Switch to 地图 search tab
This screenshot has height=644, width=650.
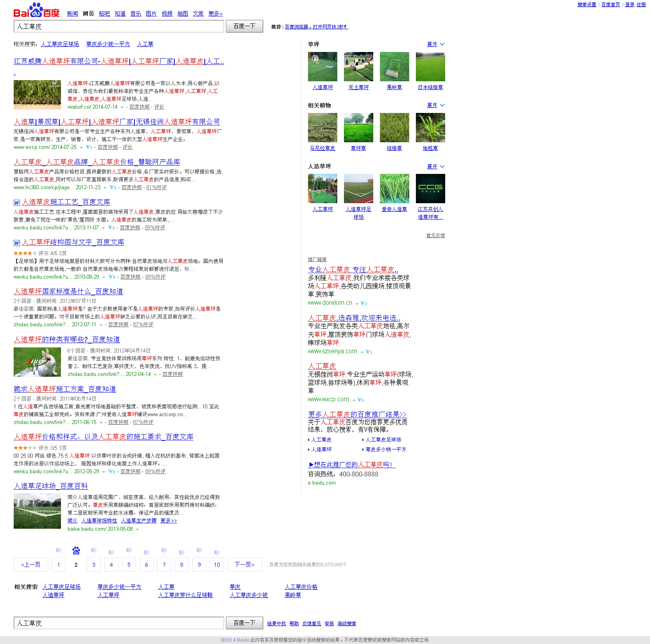tap(183, 14)
